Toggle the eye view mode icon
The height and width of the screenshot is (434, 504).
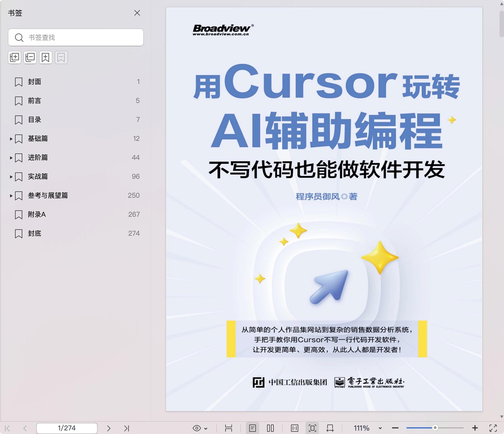(x=197, y=428)
